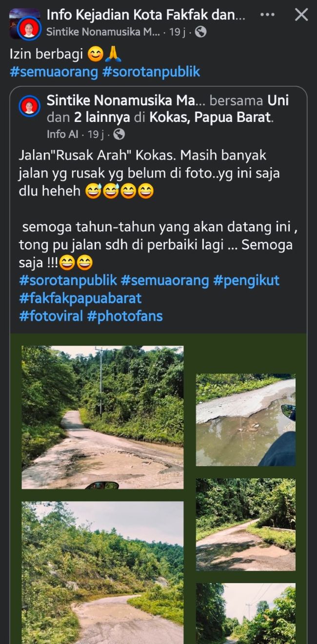The image size is (317, 644).
Task: Tap the Info Kejadian Kota Fakfak group avatar
Action: pos(24,23)
